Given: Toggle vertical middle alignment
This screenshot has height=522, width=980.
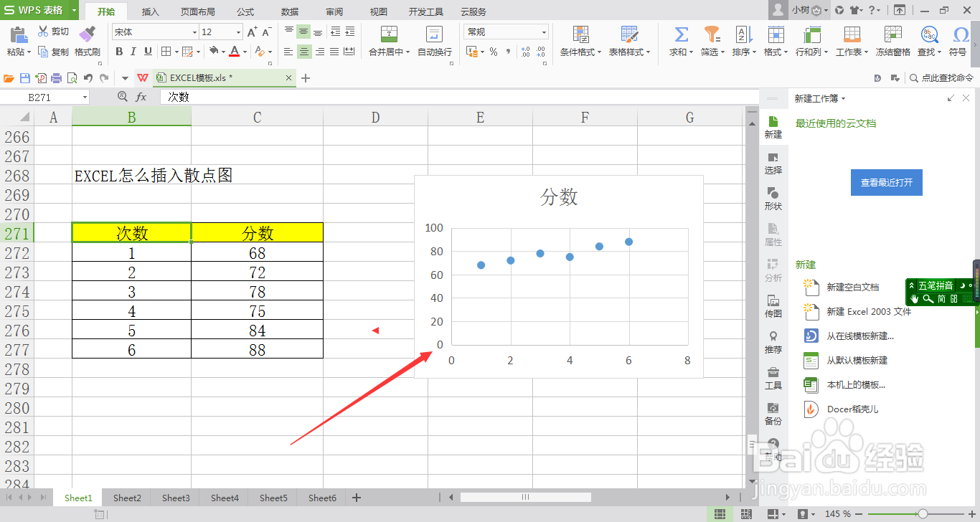Looking at the screenshot, I should click(x=303, y=32).
